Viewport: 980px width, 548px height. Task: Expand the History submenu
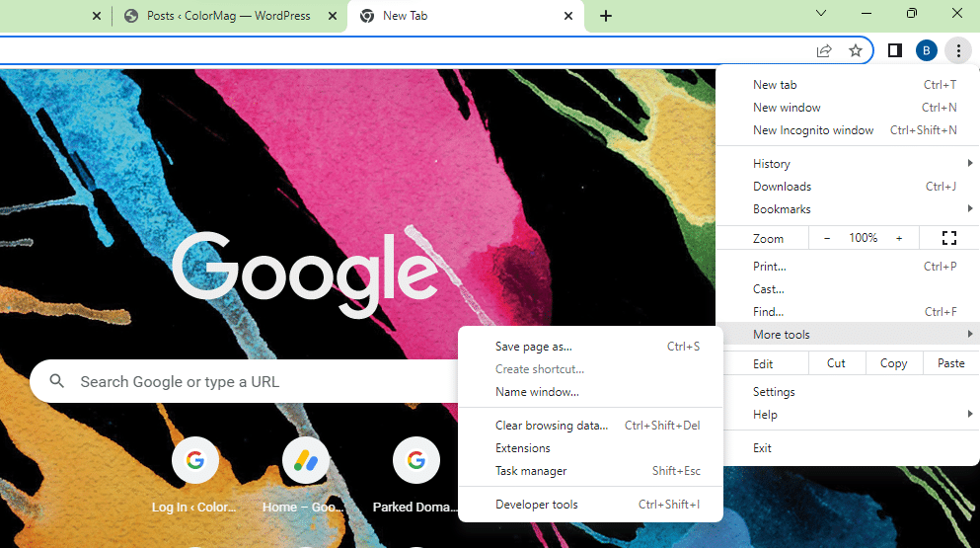point(847,164)
